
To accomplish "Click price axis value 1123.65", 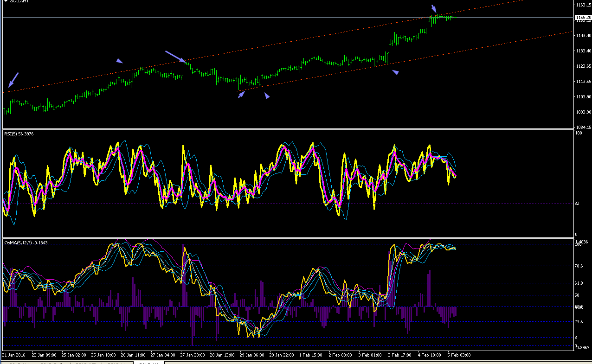I will click(x=583, y=66).
